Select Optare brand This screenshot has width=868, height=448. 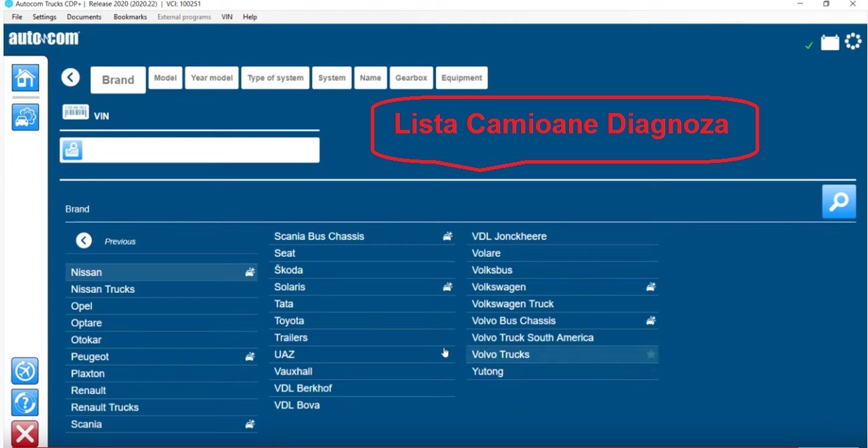click(x=162, y=323)
